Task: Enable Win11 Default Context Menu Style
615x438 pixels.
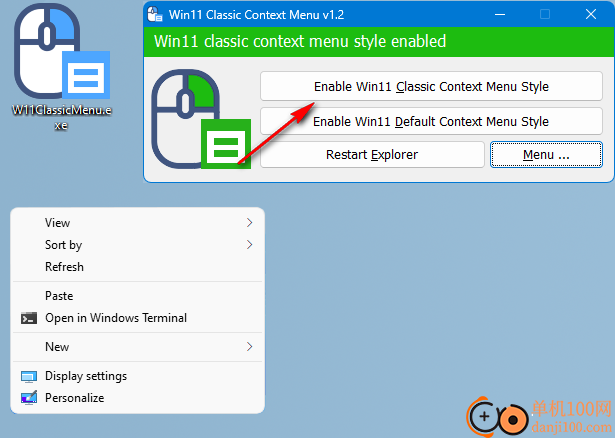Action: [431, 121]
